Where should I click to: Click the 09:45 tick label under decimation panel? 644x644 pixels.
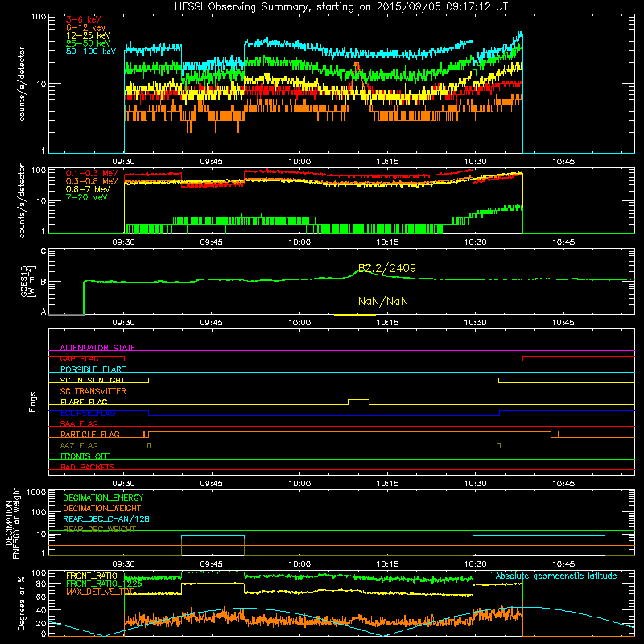pyautogui.click(x=211, y=564)
